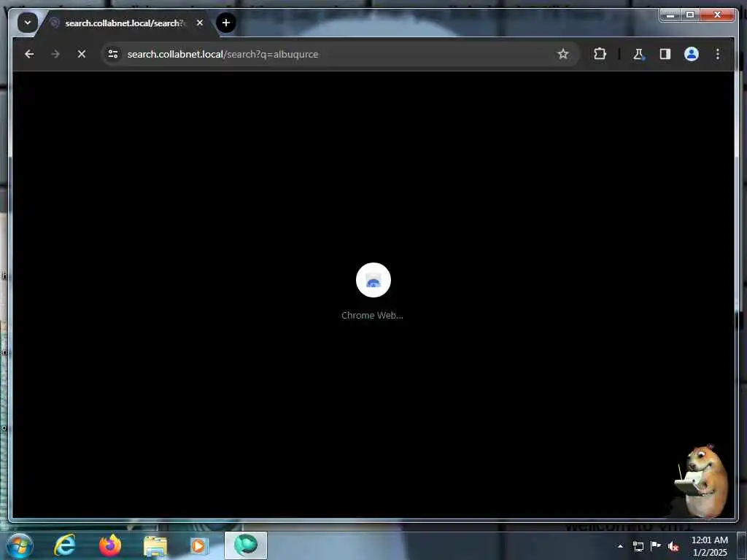Minimize the browser window
The width and height of the screenshot is (747, 560).
[670, 15]
